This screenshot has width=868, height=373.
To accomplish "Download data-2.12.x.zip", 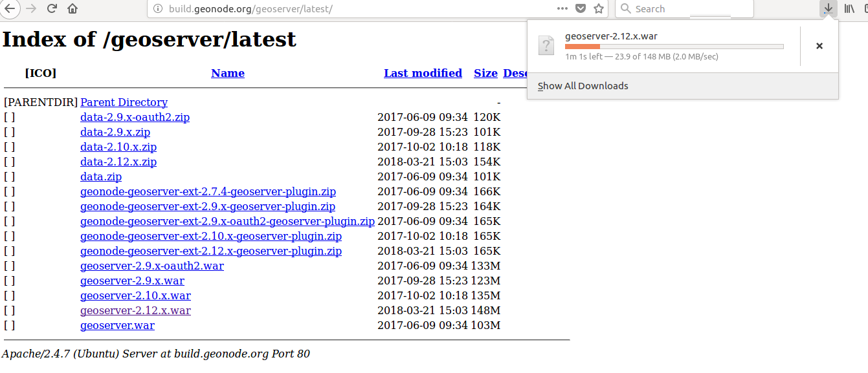I will 118,162.
